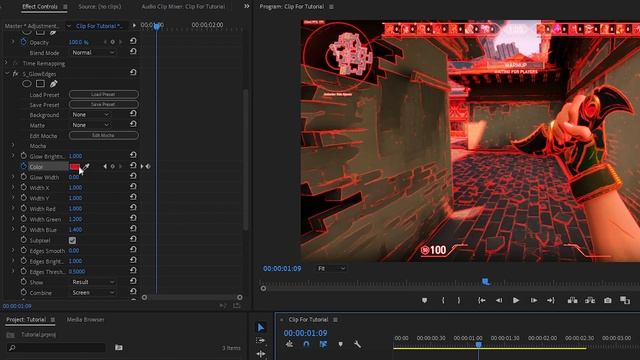Add or remove a Color keyframe
The image size is (640, 360).
pyautogui.click(x=113, y=167)
